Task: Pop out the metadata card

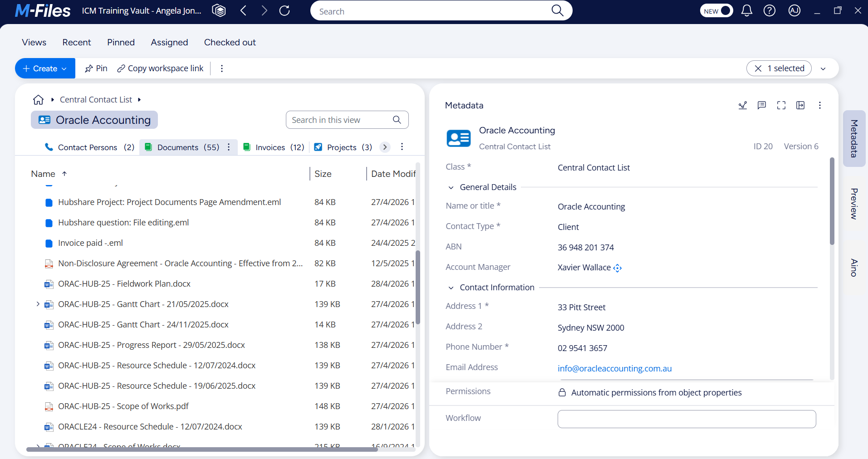Action: point(800,105)
